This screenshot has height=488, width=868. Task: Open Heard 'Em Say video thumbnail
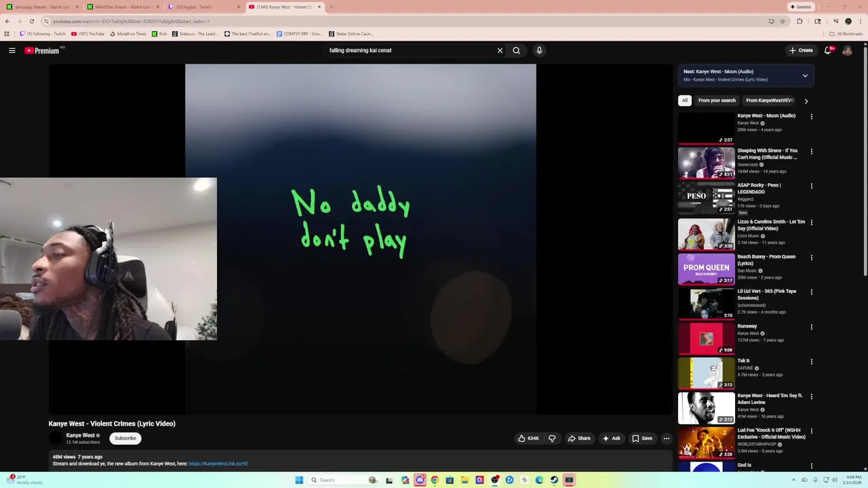pyautogui.click(x=706, y=407)
